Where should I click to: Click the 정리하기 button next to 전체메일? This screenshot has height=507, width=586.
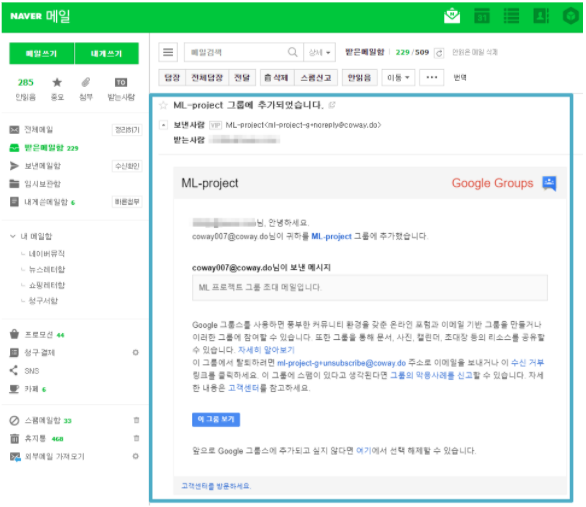127,130
